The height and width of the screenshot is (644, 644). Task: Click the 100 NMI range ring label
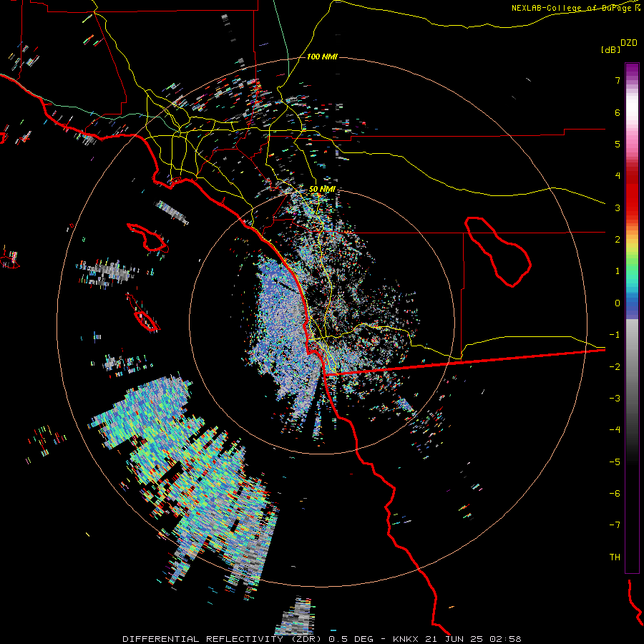(322, 57)
